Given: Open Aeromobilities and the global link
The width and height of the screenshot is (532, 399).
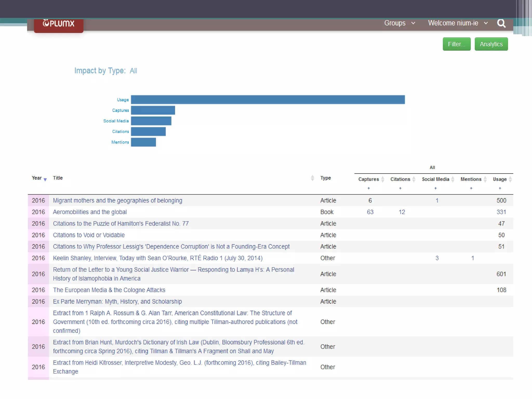Looking at the screenshot, I should click(x=90, y=212).
